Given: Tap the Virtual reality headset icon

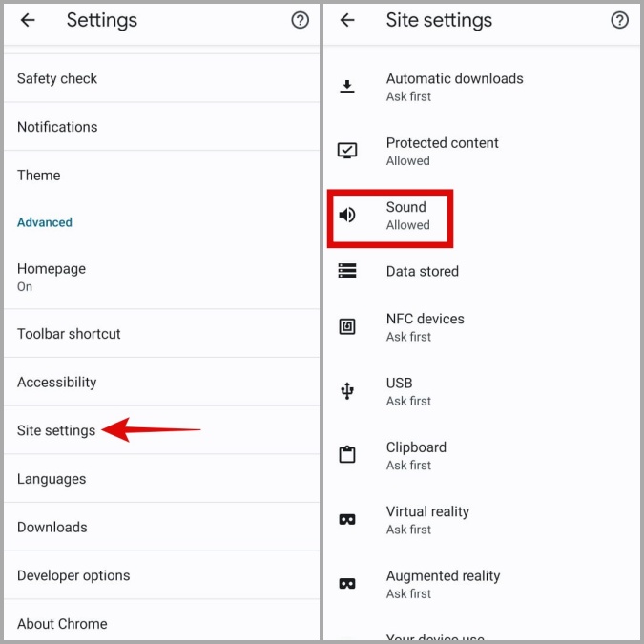Looking at the screenshot, I should (347, 520).
